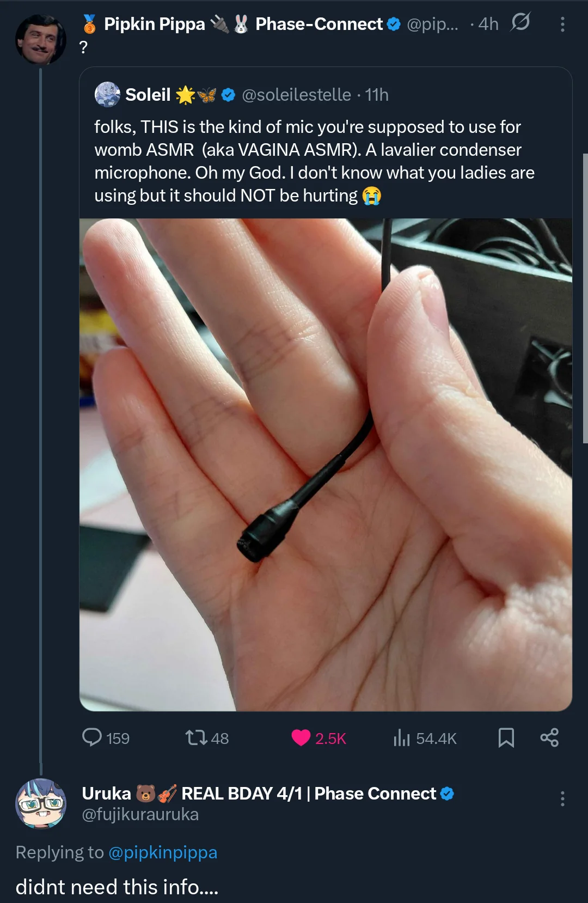Click the @fujikurauruka handle

coord(140,814)
